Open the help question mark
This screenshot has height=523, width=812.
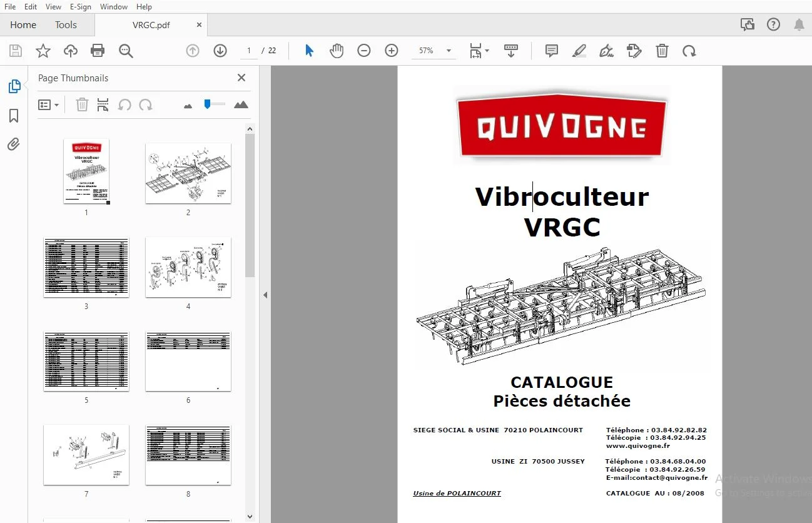pos(773,24)
